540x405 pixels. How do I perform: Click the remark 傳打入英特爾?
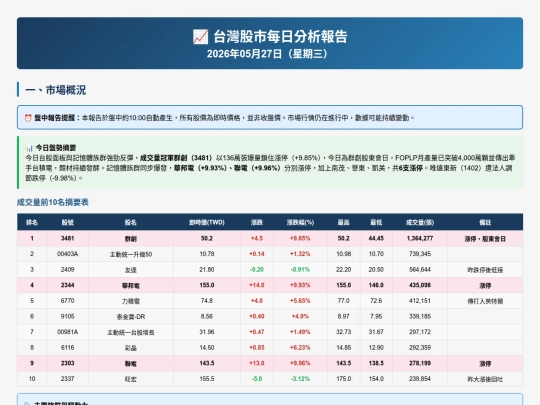[x=485, y=301]
